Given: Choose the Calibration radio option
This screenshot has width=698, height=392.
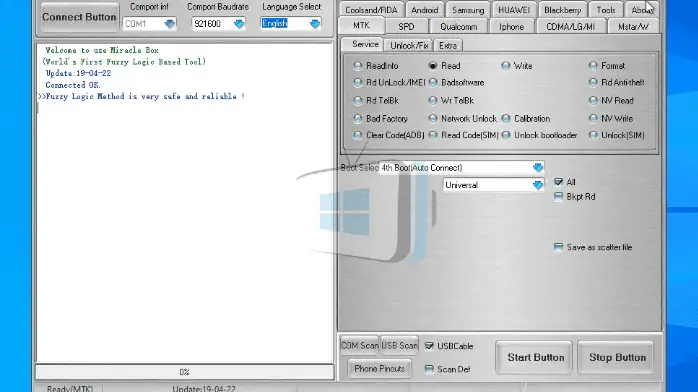Looking at the screenshot, I should [x=506, y=119].
